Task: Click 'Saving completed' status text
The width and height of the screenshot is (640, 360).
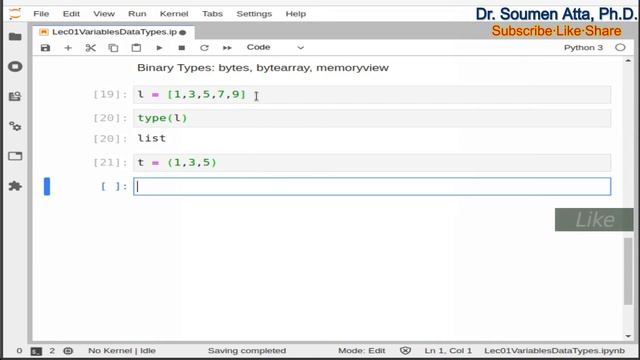Action: pyautogui.click(x=247, y=351)
